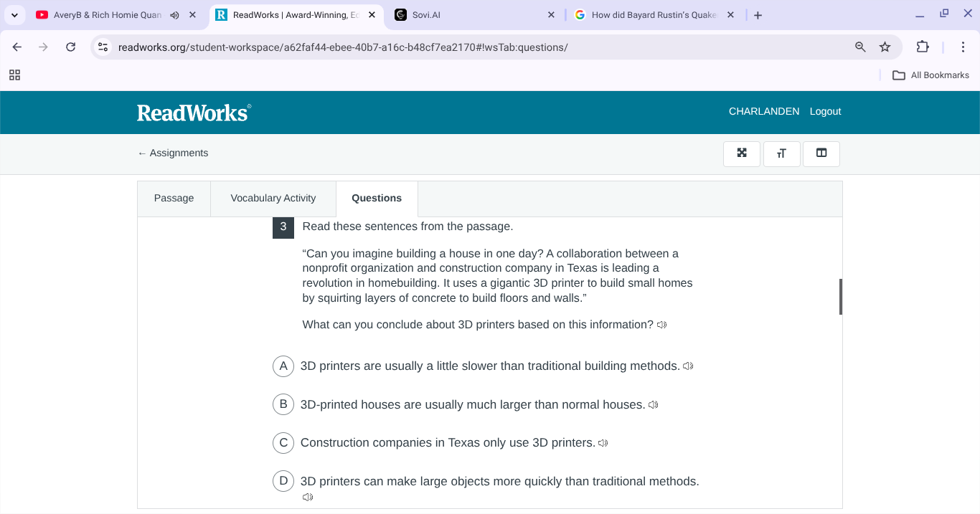The image size is (980, 514).
Task: Play audio for answer choice A
Action: coord(688,366)
